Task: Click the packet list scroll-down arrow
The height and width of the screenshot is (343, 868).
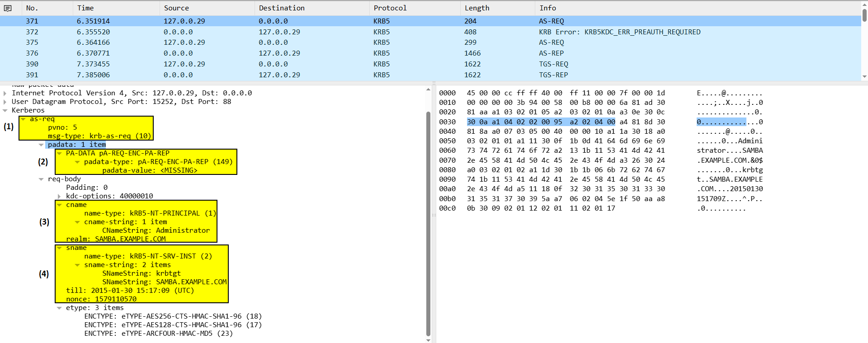Action: pyautogui.click(x=864, y=77)
